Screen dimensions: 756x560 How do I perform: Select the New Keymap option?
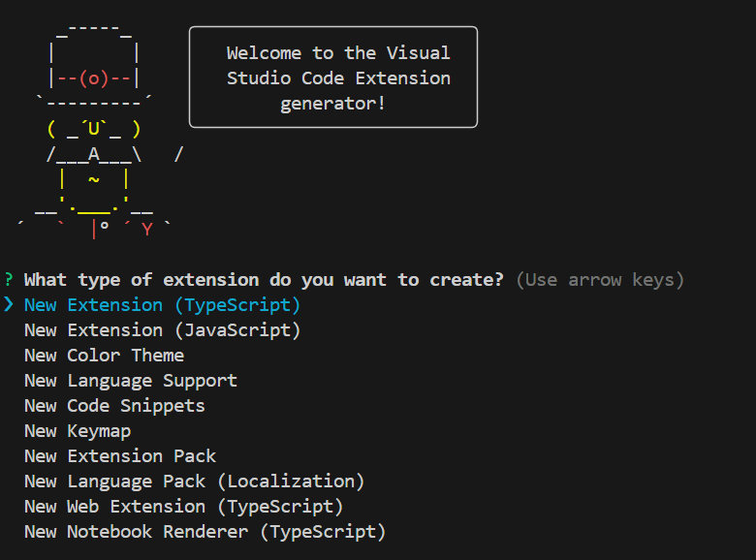(x=78, y=431)
